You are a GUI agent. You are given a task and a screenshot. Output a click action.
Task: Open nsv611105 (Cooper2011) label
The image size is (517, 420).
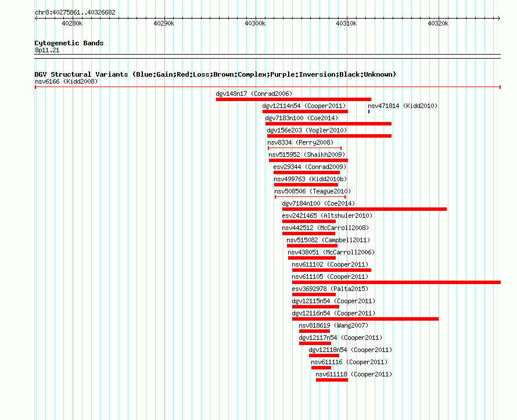(x=330, y=277)
